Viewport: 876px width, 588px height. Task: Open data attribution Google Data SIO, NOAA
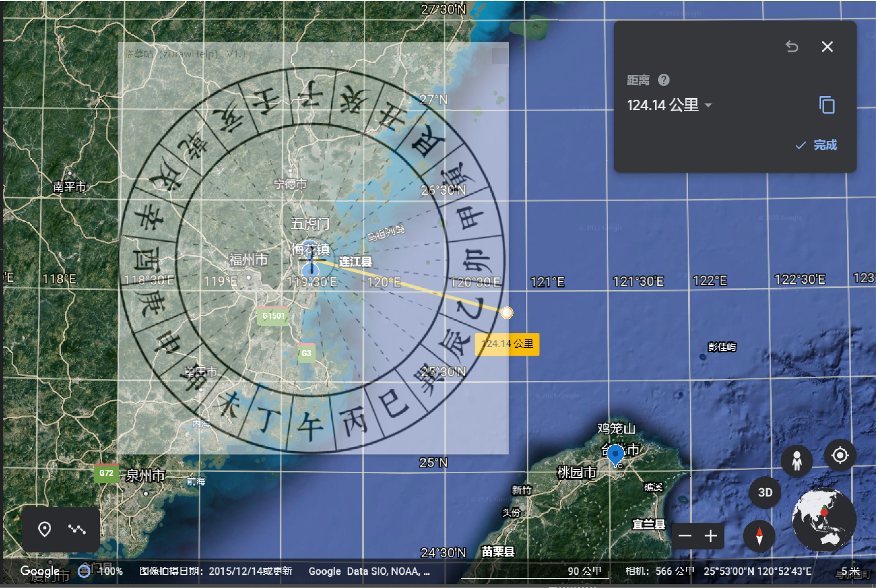[x=369, y=571]
